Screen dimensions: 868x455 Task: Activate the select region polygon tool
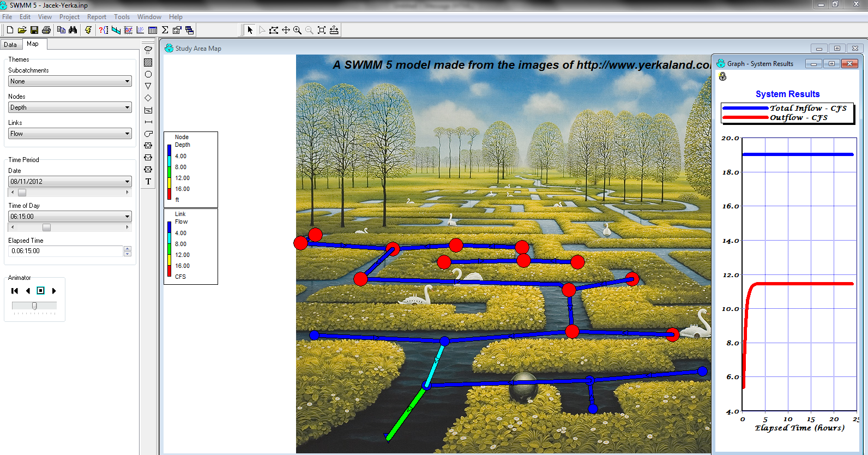(274, 30)
